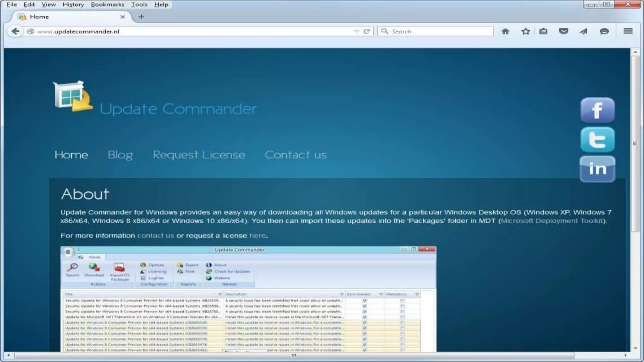Reload the page with the refresh icon
644x362 pixels.
coord(367,31)
